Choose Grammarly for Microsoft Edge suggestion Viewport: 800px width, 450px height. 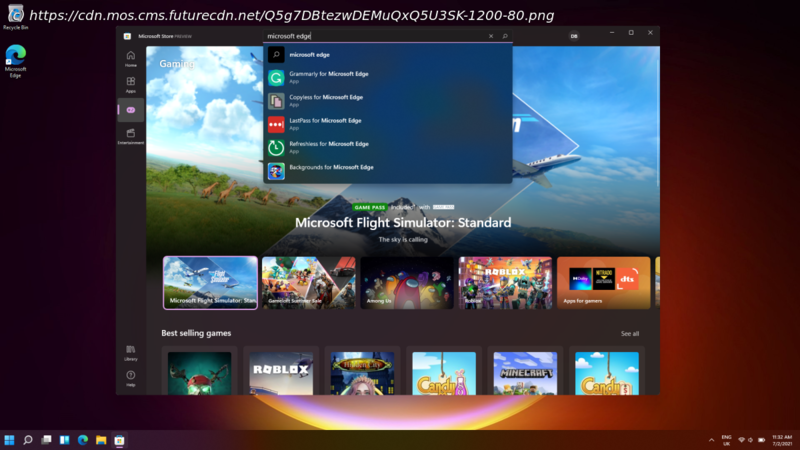tap(388, 78)
